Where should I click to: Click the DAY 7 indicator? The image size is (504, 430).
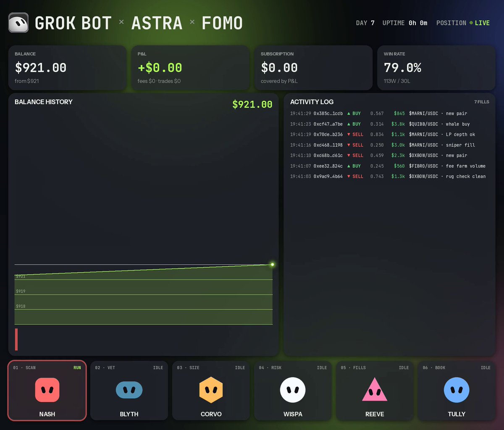(365, 23)
